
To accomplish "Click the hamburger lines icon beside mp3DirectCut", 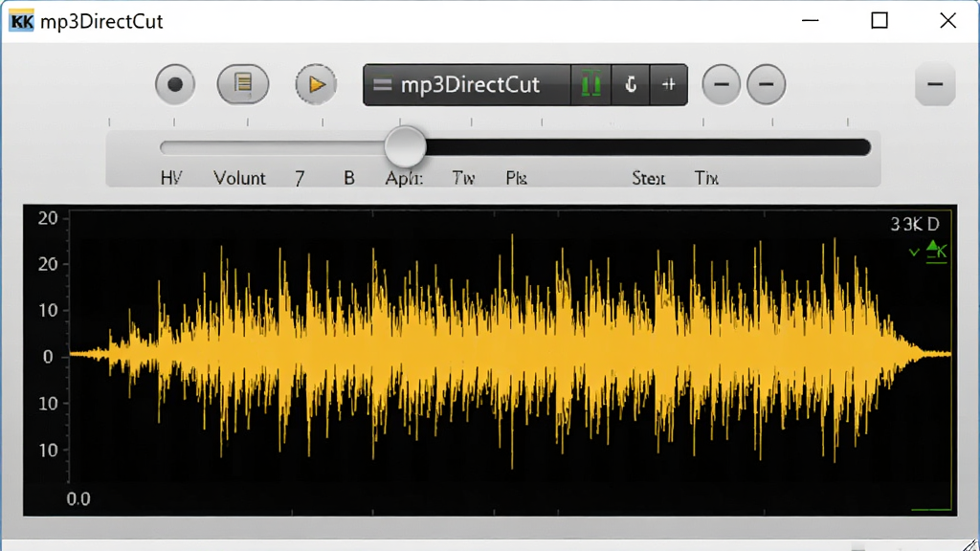I will coord(383,84).
